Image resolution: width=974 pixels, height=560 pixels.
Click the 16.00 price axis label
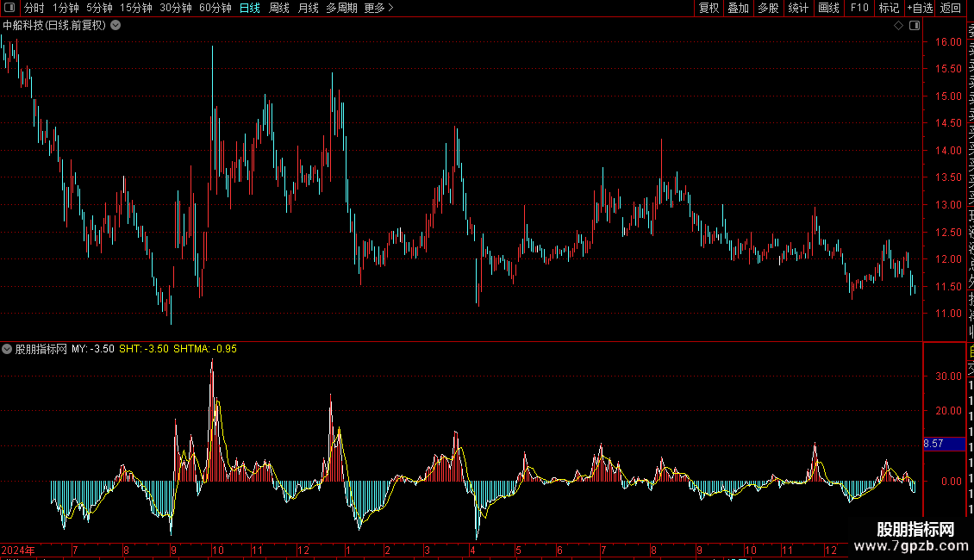tap(948, 41)
